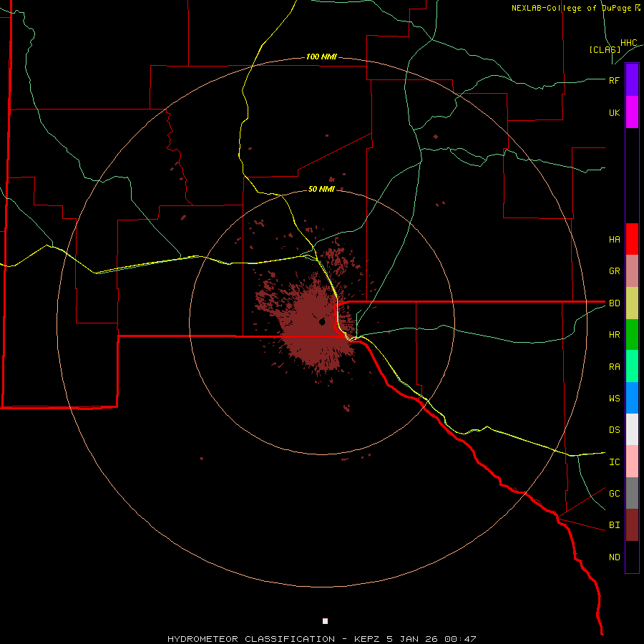Select the yellow BD legend swatch
The width and height of the screenshot is (644, 644).
click(632, 303)
